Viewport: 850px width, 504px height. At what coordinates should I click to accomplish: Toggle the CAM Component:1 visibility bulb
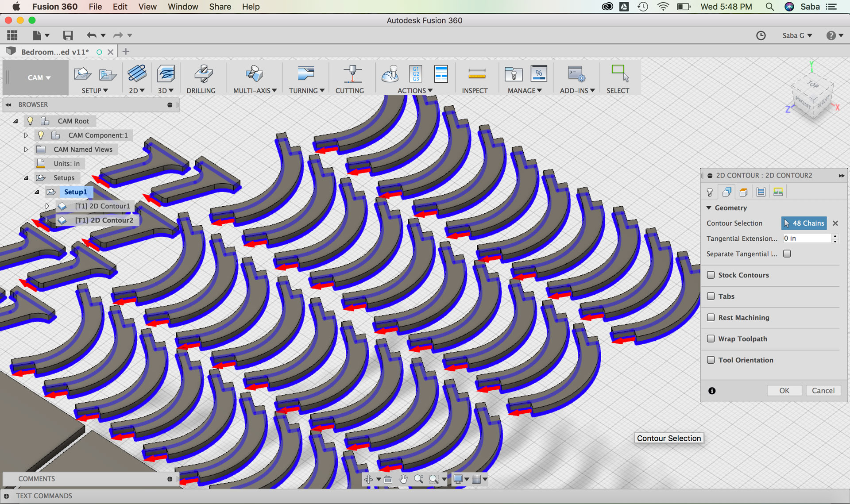tap(41, 135)
